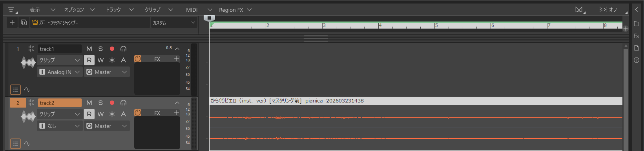
Task: Click track2 waveform track icon
Action: (28, 117)
